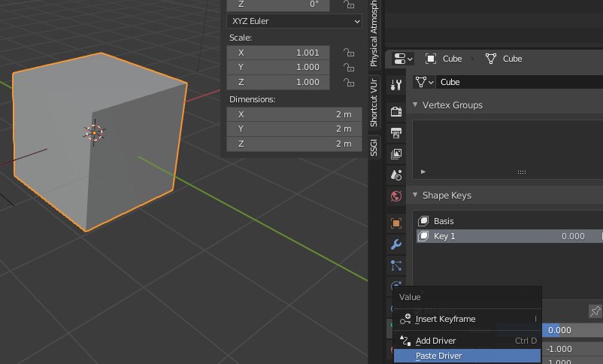The width and height of the screenshot is (603, 364).
Task: Click the Dimensions Z field 2 m
Action: [x=294, y=144]
